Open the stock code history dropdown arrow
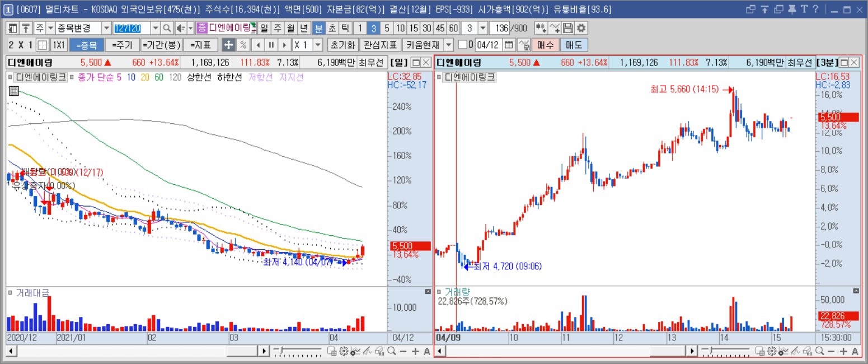Screen dimensions: 868x364 pos(155,29)
